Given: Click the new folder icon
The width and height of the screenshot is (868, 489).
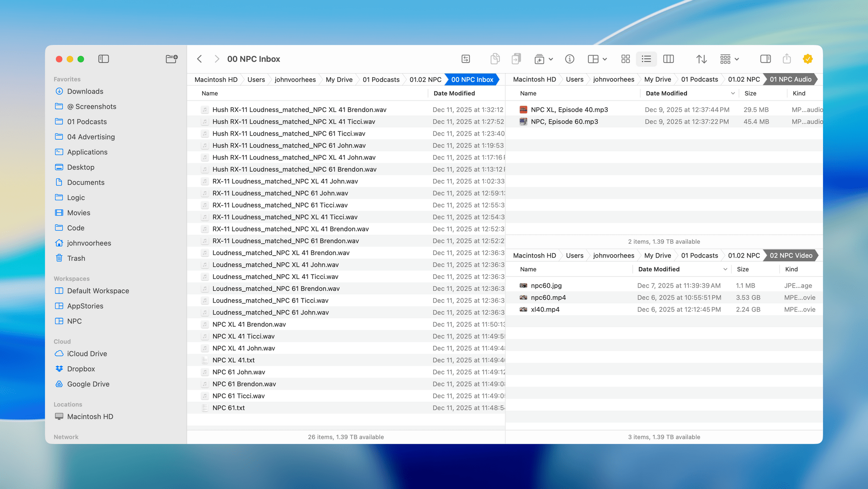Looking at the screenshot, I should click(x=172, y=59).
